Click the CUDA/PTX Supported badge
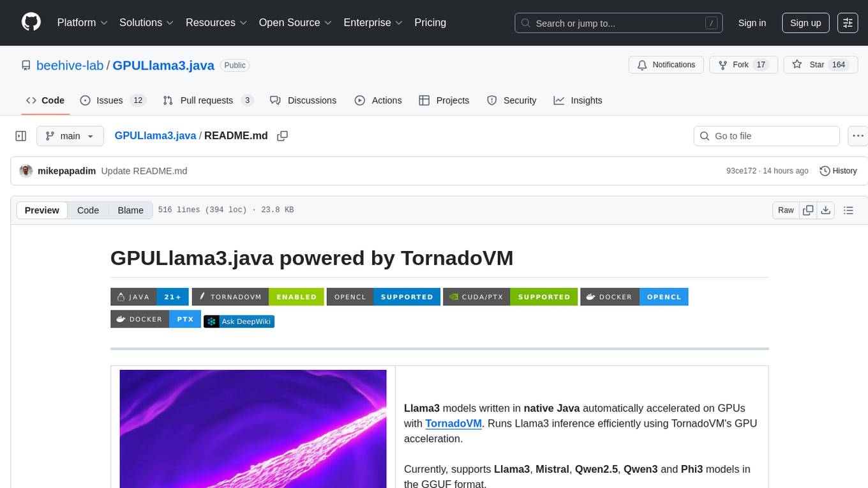 coord(511,297)
